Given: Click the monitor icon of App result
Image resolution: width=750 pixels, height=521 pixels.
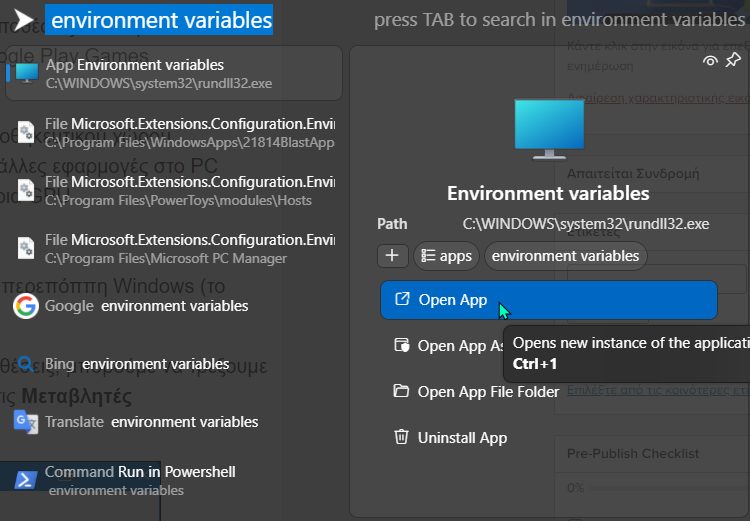Looking at the screenshot, I should point(27,73).
